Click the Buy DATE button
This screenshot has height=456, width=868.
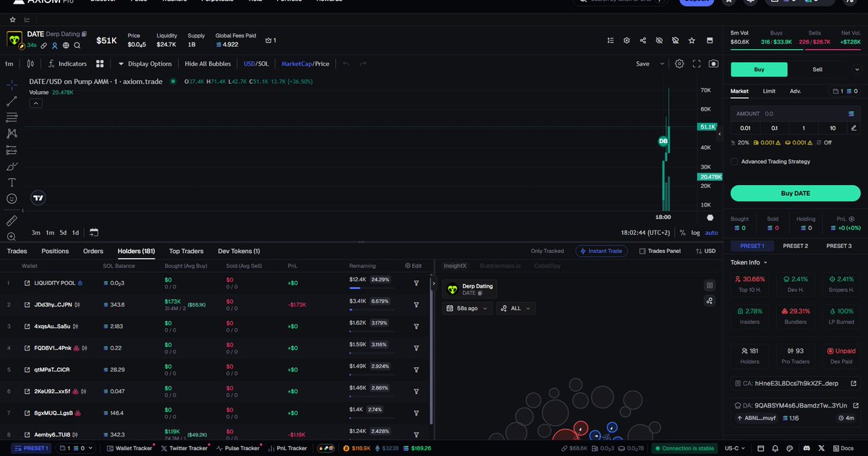point(795,193)
